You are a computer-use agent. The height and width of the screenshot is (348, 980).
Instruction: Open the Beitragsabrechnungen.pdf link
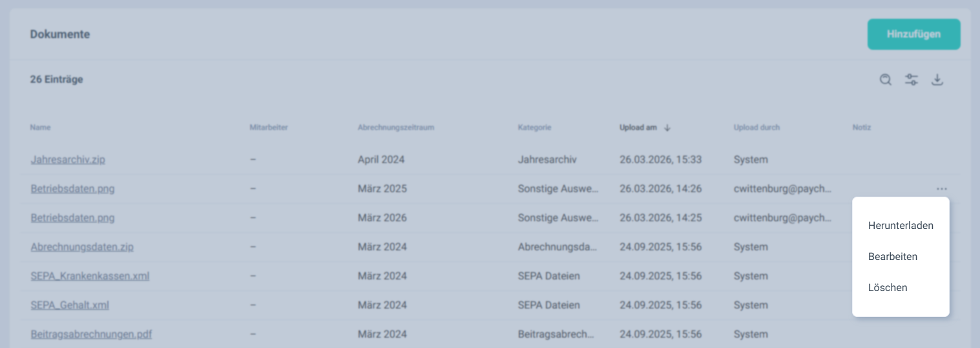91,334
